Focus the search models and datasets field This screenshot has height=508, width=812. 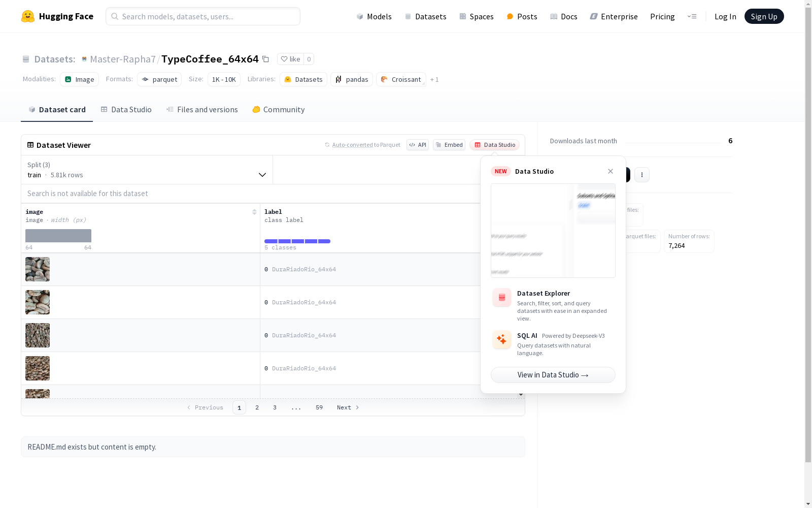203,16
